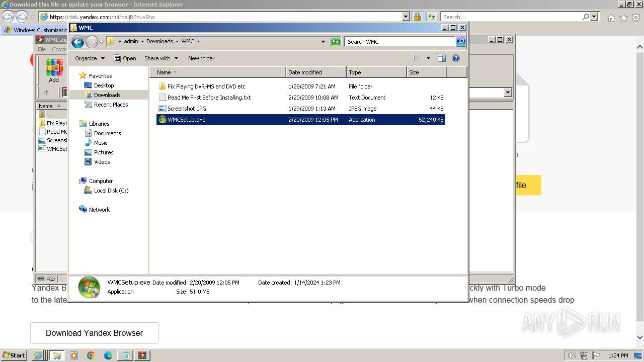Click JPEG image type cell
The width and height of the screenshot is (644, 362).
[362, 109]
